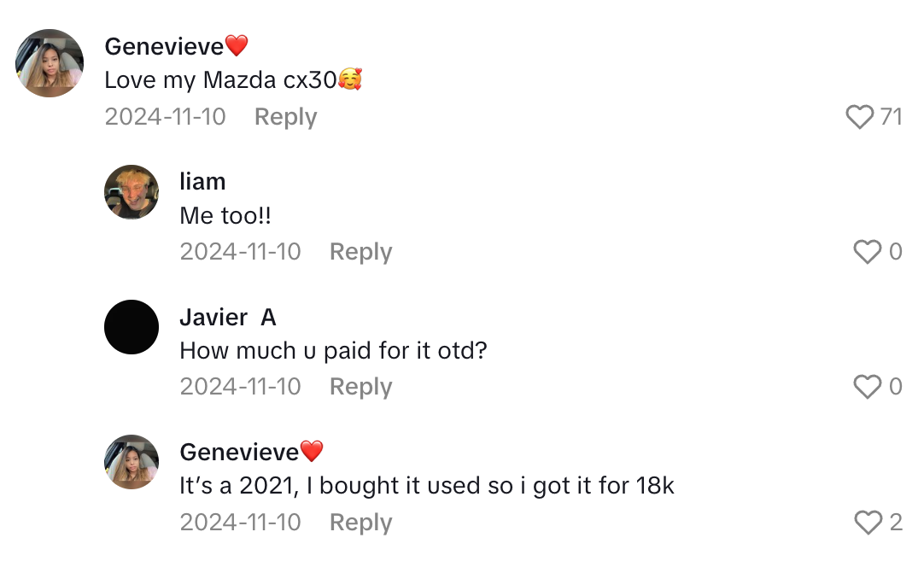Reply to the Mazda cx30 comment
Screen dimensions: 924x567
point(285,117)
